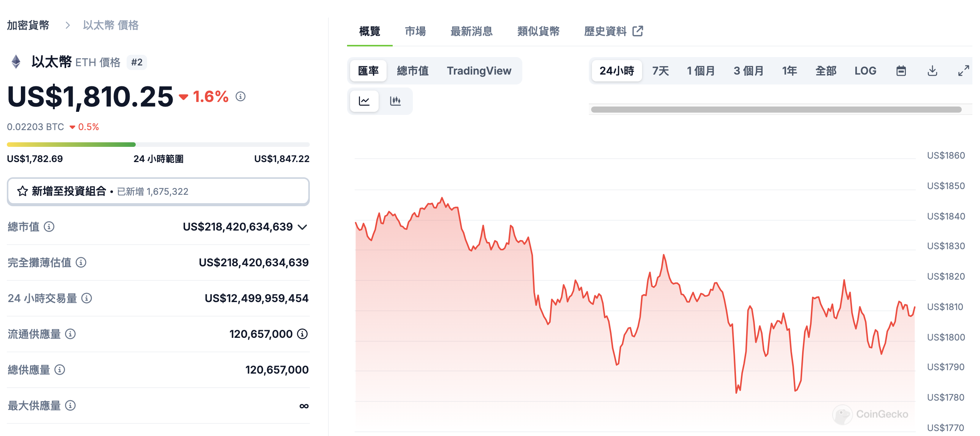Select the 7天 time range
Screen dimensions: 980x436
660,71
